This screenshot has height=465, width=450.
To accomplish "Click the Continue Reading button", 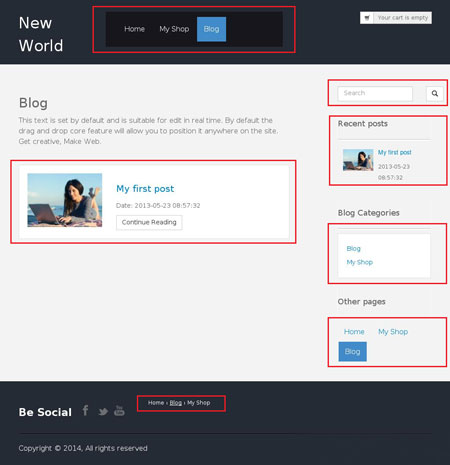I will 149,222.
